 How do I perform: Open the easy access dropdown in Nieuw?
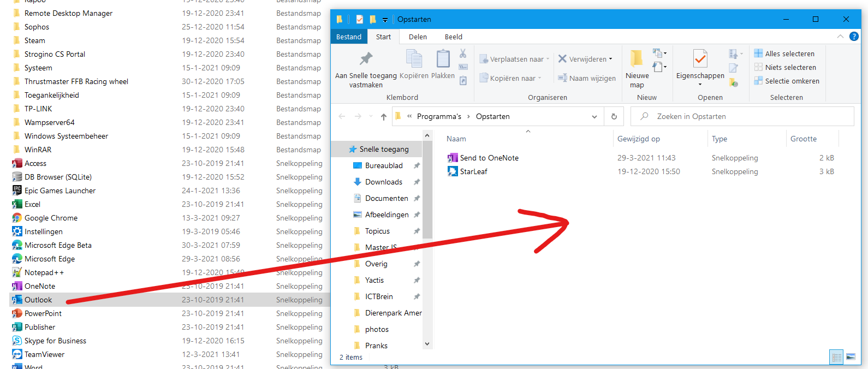click(x=660, y=67)
